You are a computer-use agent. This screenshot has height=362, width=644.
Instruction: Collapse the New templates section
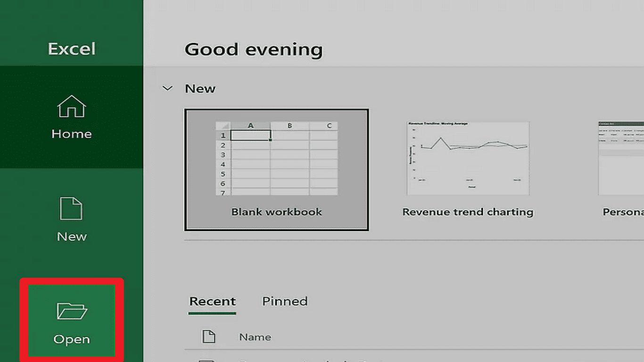pyautogui.click(x=167, y=88)
